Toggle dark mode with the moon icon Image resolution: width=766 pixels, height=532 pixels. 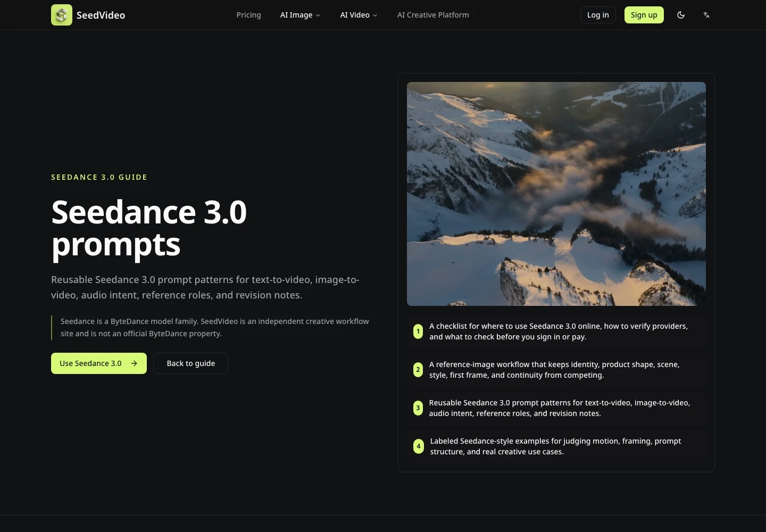[x=681, y=15]
